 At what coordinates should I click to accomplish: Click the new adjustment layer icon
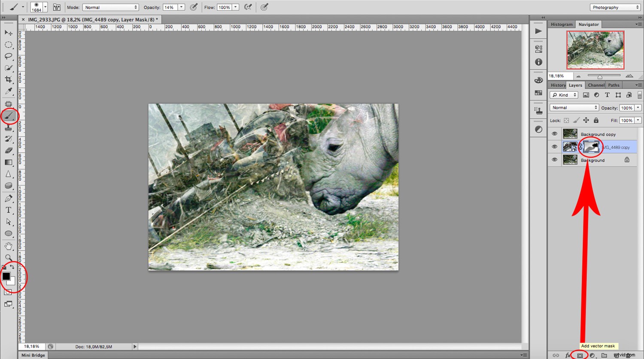(592, 355)
